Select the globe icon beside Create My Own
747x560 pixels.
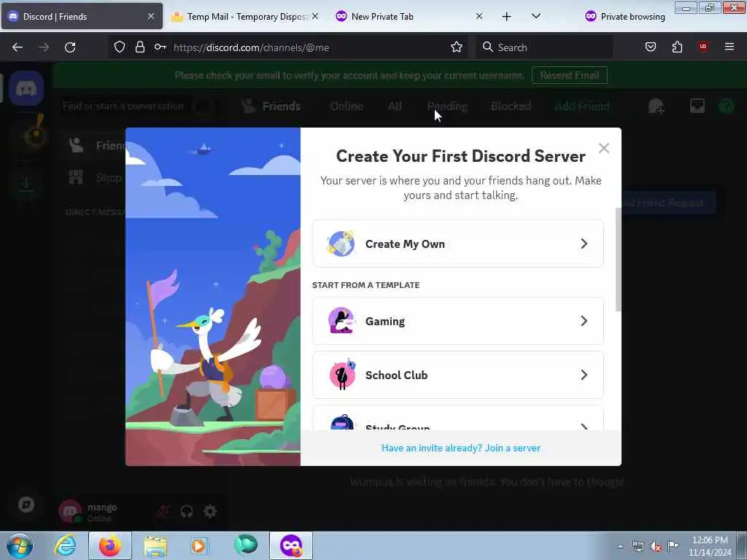point(341,244)
